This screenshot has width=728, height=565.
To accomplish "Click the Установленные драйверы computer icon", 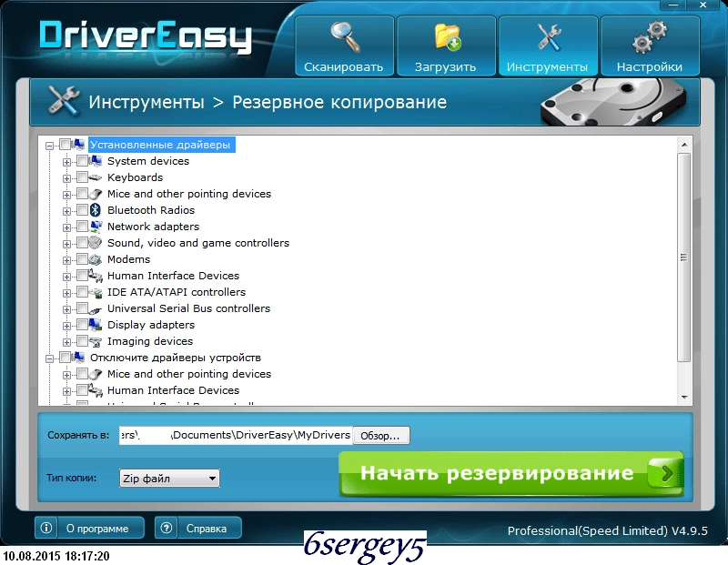I will [78, 145].
